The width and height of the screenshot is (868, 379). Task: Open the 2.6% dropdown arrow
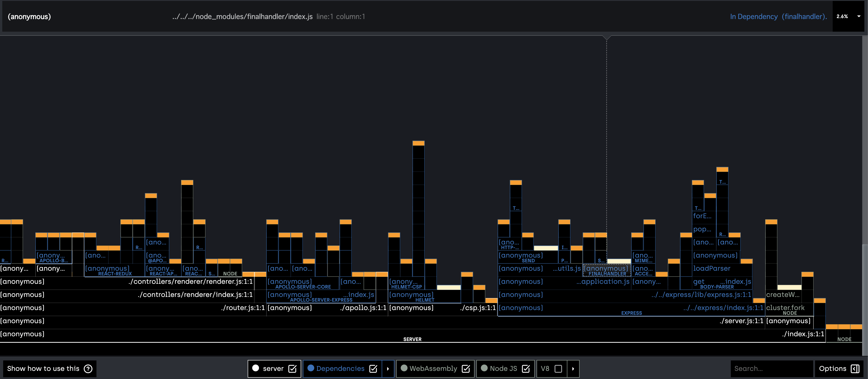tap(858, 16)
